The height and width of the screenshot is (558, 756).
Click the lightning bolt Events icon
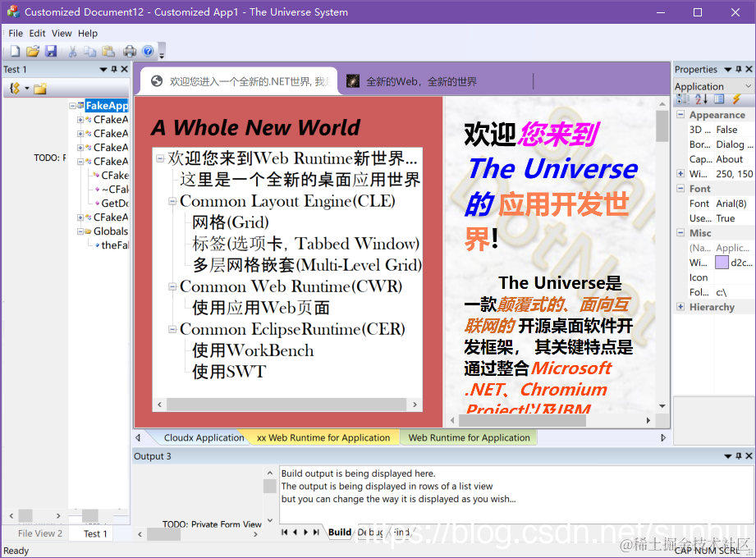click(x=736, y=99)
